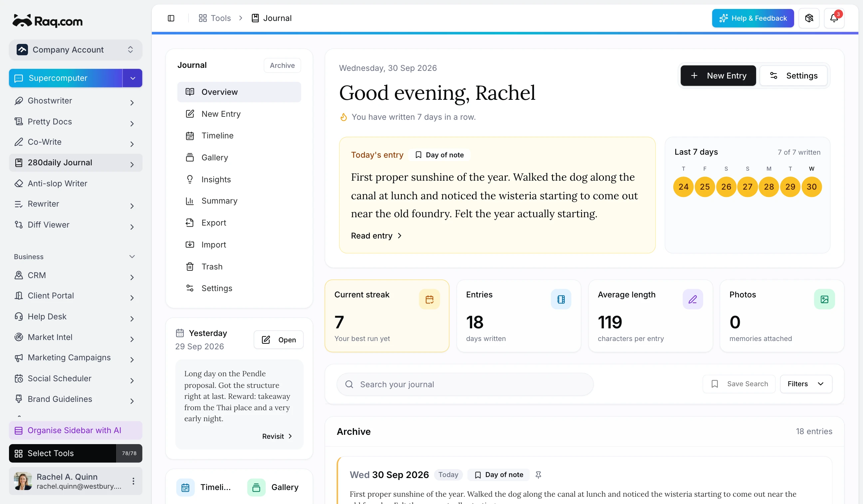Open the notifications bell
This screenshot has width=863, height=504.
click(x=834, y=18)
